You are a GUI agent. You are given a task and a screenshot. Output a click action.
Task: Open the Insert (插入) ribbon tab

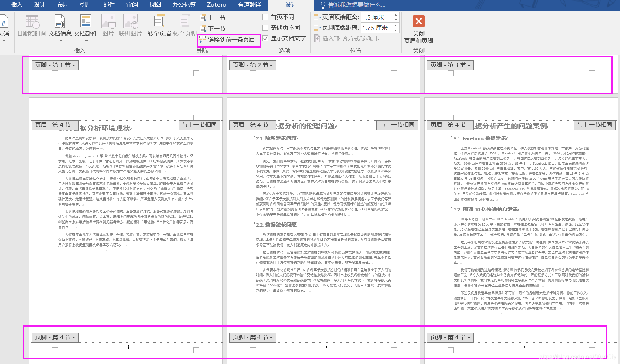(16, 5)
